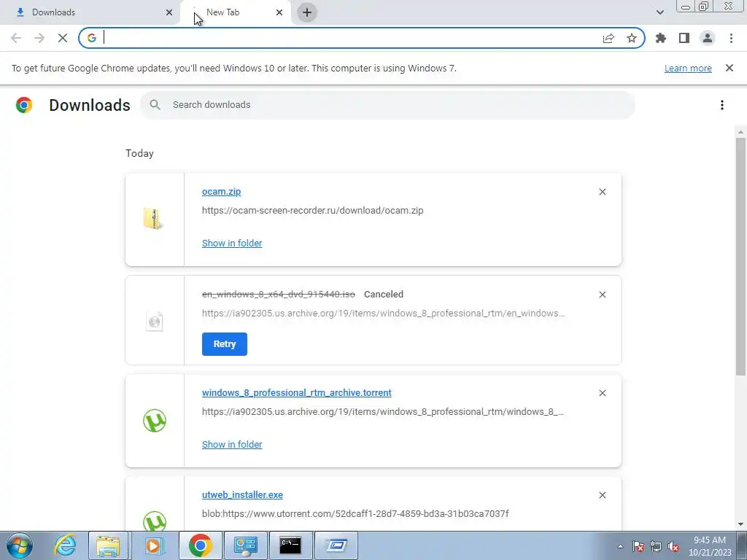Viewport: 747px width, 560px height.
Task: Open the Action Center flag icon
Action: [x=638, y=546]
